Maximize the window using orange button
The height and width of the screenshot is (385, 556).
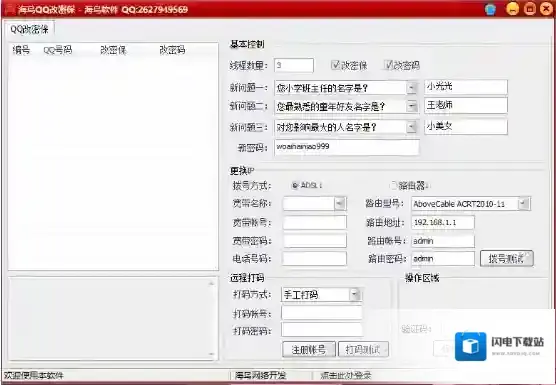[530, 9]
